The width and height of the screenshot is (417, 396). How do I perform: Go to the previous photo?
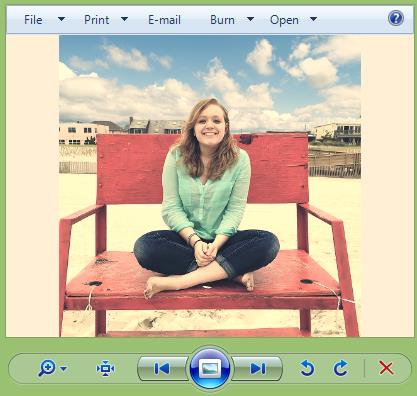point(163,368)
